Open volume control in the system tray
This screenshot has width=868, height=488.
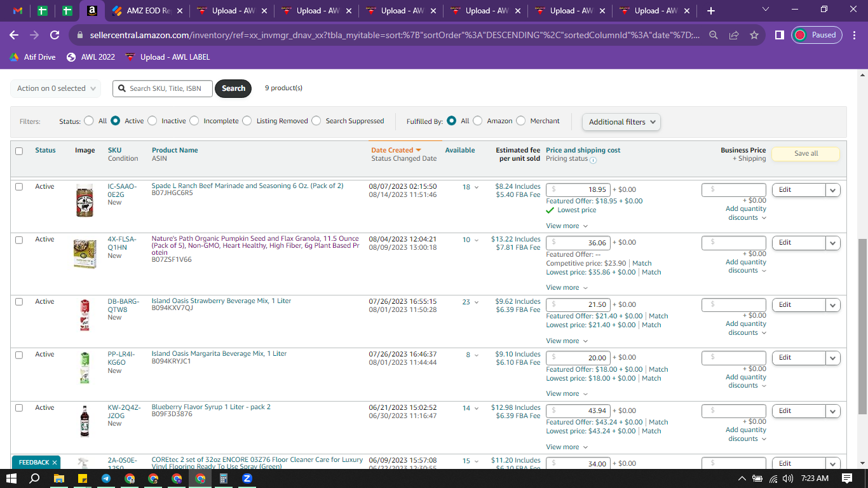(x=788, y=478)
